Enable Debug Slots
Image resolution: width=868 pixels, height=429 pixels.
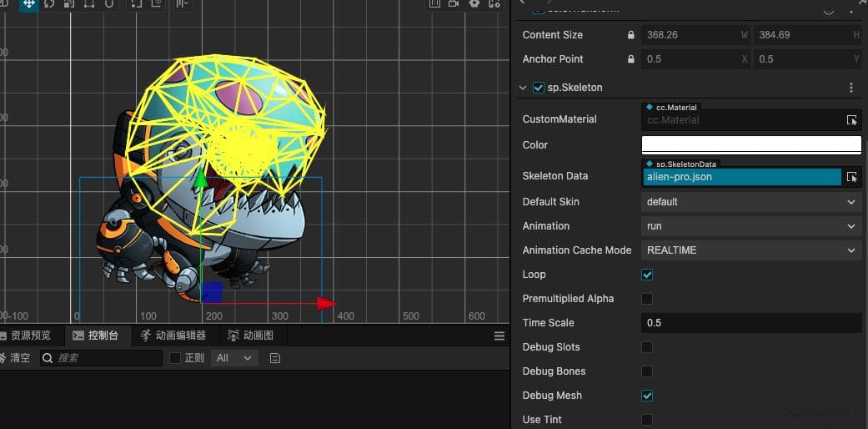646,347
